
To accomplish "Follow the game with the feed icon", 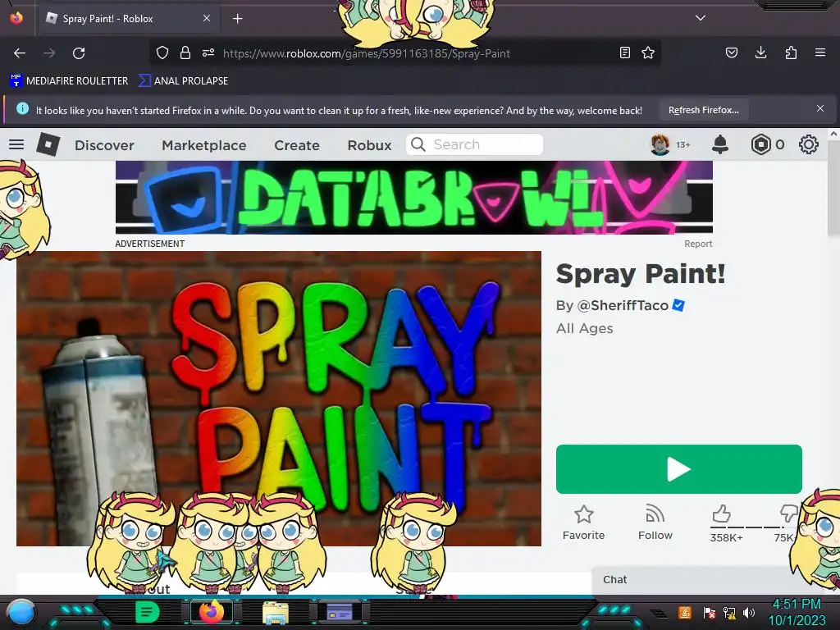I will pyautogui.click(x=655, y=514).
